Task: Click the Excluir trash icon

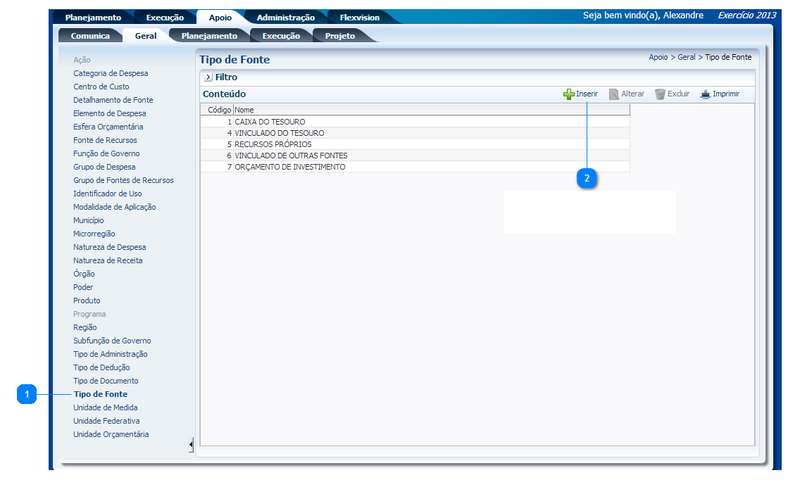Action: 660,94
